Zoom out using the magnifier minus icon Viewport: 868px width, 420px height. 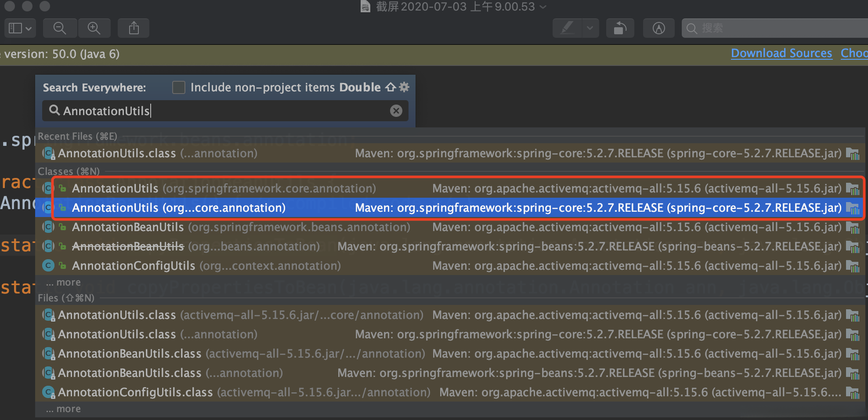[60, 28]
